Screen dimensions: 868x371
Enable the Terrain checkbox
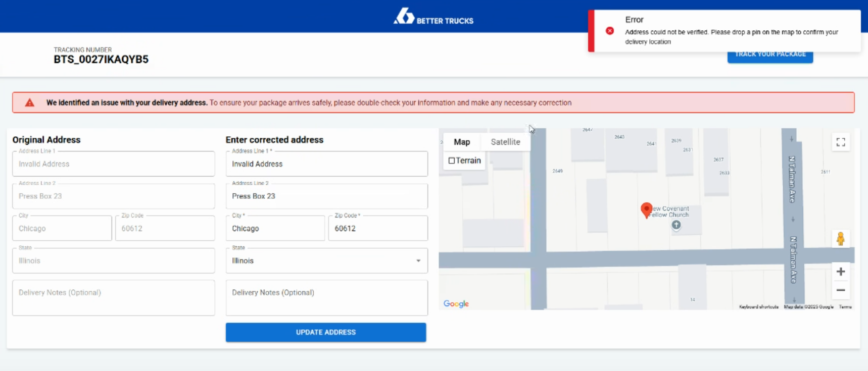452,161
